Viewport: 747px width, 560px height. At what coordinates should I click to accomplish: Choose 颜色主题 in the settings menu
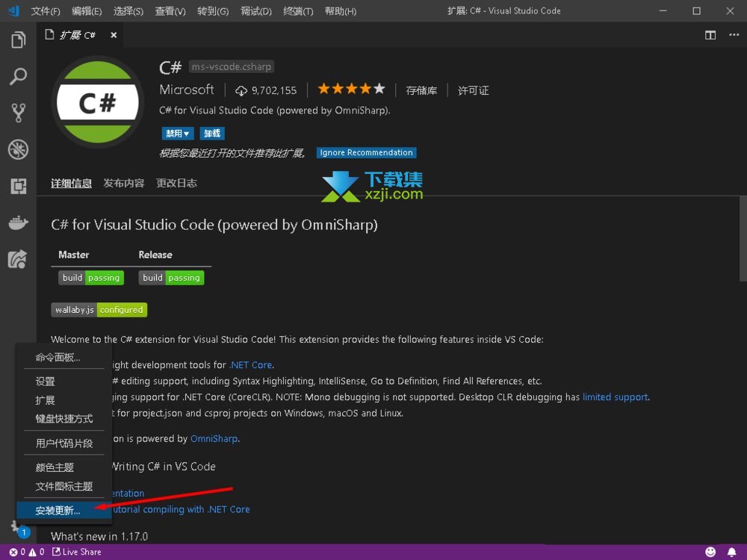[x=55, y=467]
